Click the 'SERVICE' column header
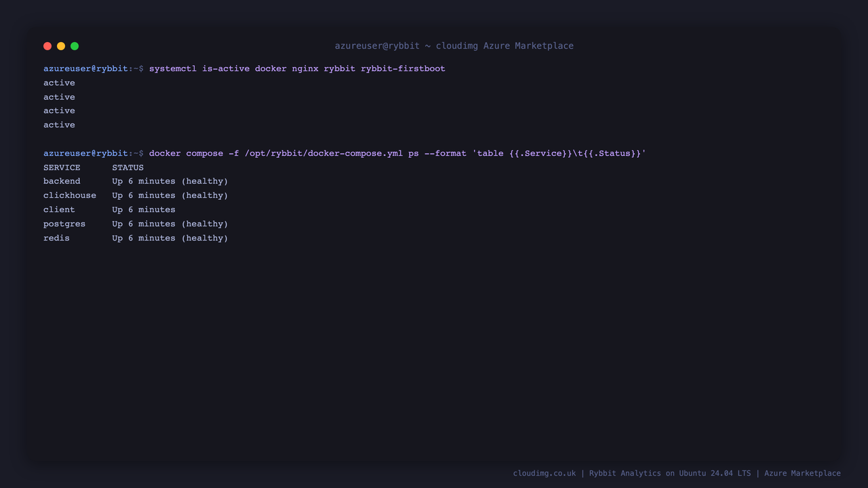The width and height of the screenshot is (868, 488). click(x=62, y=167)
